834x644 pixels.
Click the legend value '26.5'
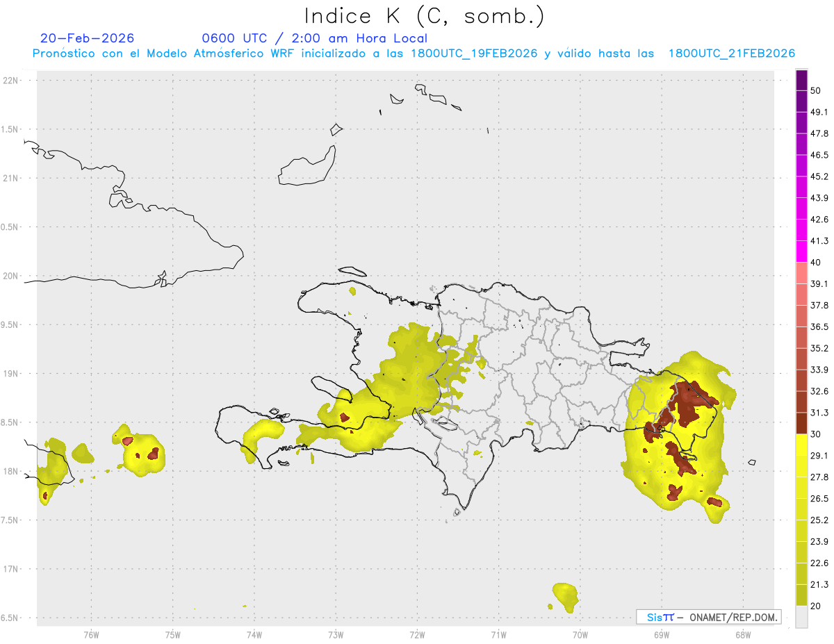point(819,498)
